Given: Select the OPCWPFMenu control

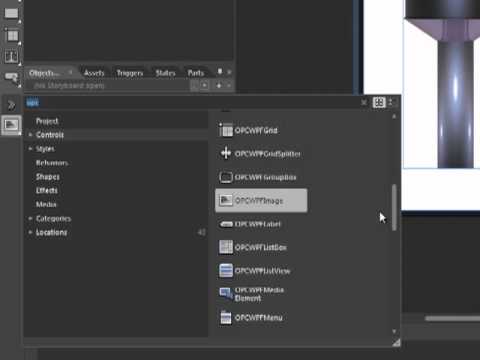Looking at the screenshot, I should click(x=251, y=317).
